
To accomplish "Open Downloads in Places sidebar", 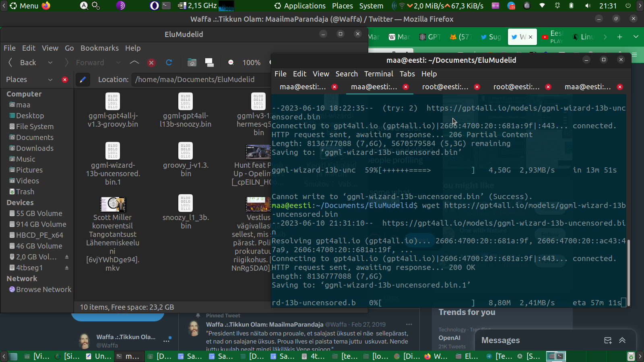I will tap(35, 148).
